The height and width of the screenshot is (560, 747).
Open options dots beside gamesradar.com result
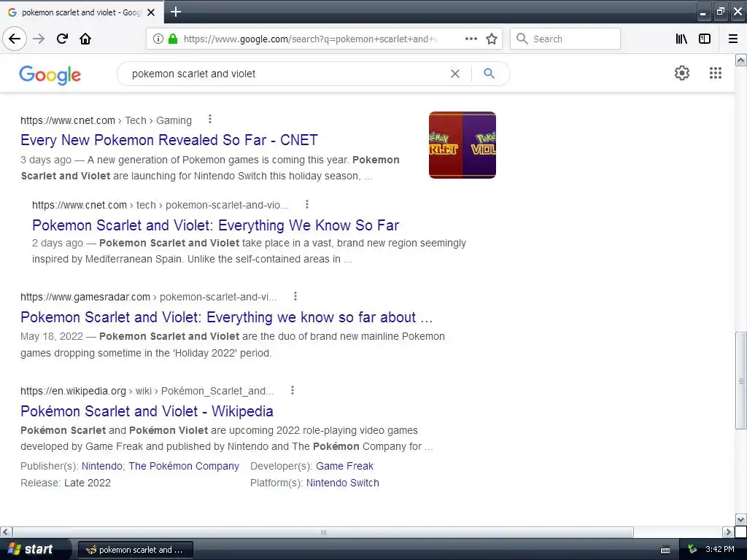pos(295,296)
